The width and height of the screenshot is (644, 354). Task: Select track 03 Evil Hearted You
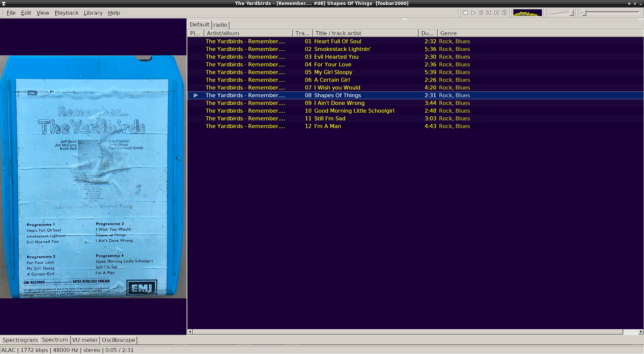click(415, 57)
